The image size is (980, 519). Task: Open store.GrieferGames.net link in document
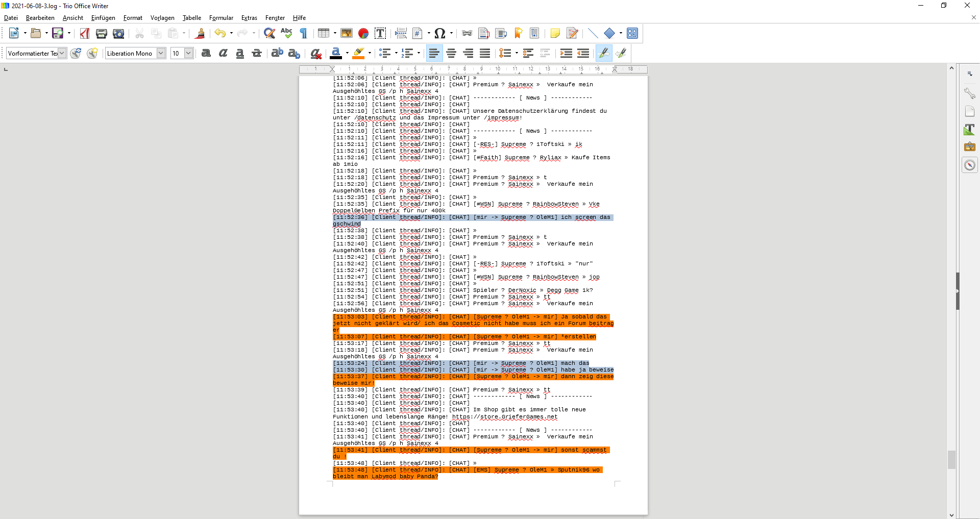pyautogui.click(x=505, y=417)
